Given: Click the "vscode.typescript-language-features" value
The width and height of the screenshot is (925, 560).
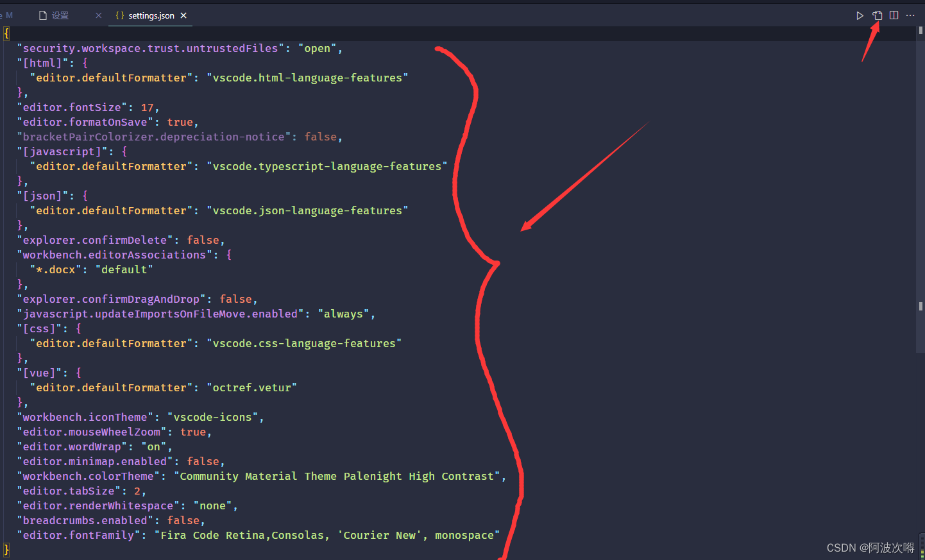Looking at the screenshot, I should (327, 166).
